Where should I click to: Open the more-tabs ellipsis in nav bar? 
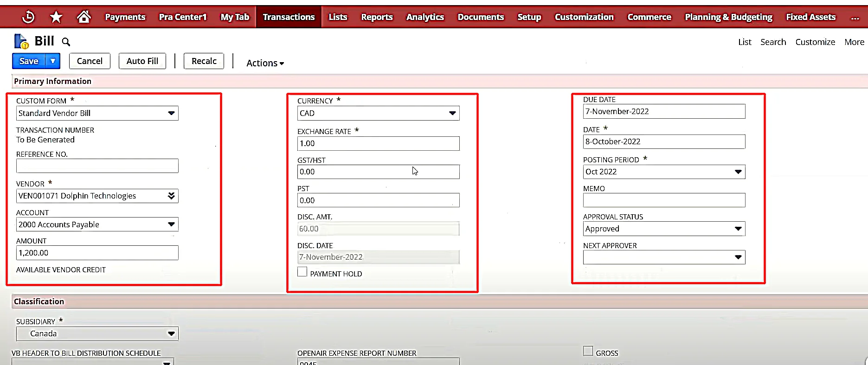coord(855,17)
